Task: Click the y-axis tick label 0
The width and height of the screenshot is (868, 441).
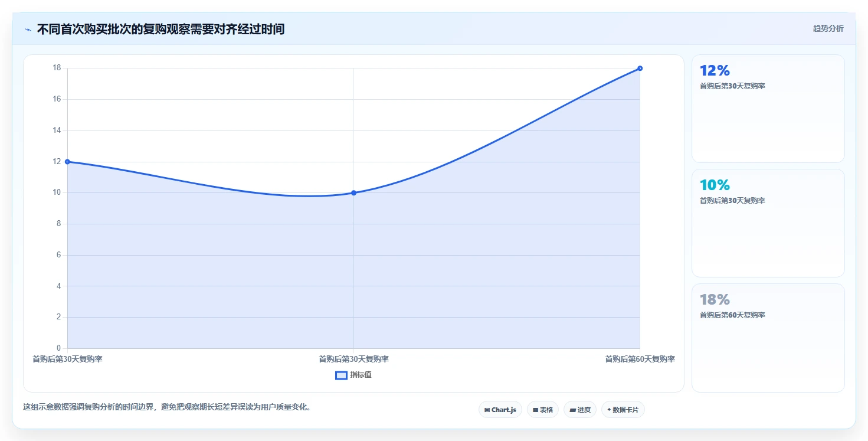Action: pos(59,348)
